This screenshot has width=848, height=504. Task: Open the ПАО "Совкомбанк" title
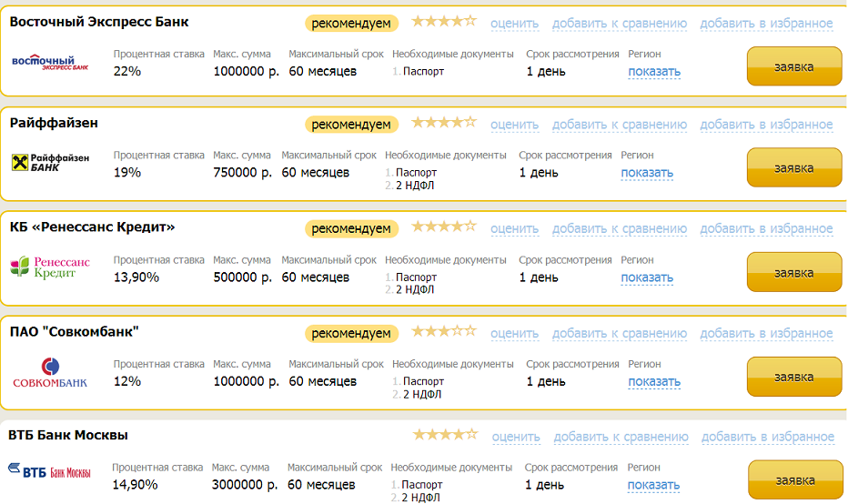click(74, 331)
